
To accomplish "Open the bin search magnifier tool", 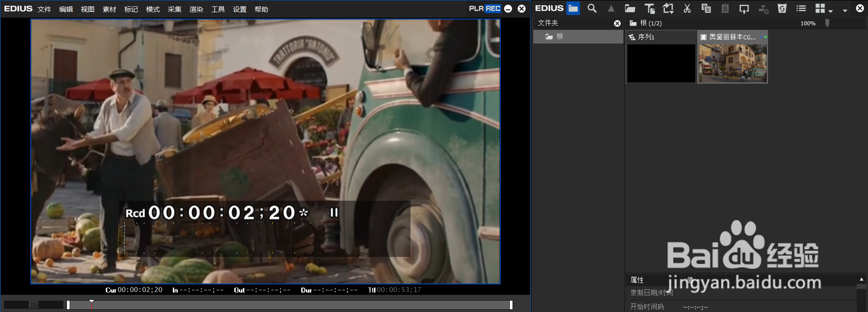I will point(592,8).
